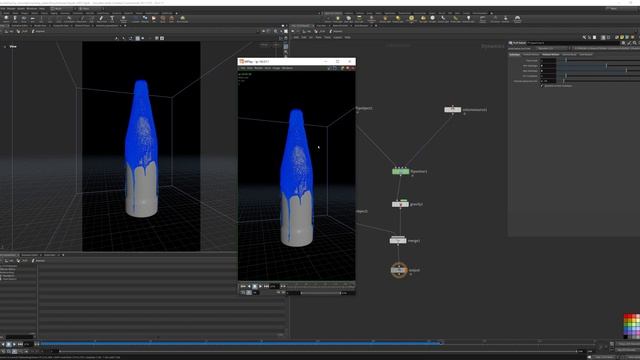Add a Point Light from the shelf
The height and width of the screenshot is (360, 640).
coord(338,18)
